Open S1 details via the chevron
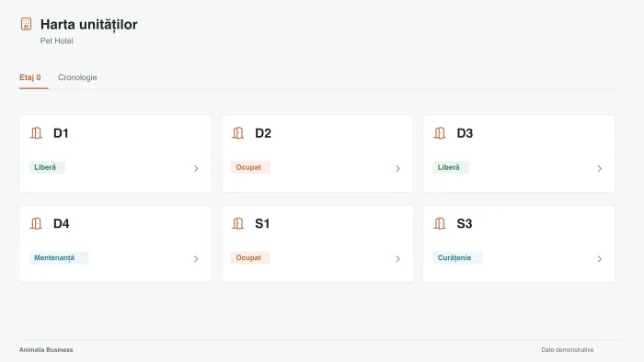644x362 pixels. [x=397, y=259]
